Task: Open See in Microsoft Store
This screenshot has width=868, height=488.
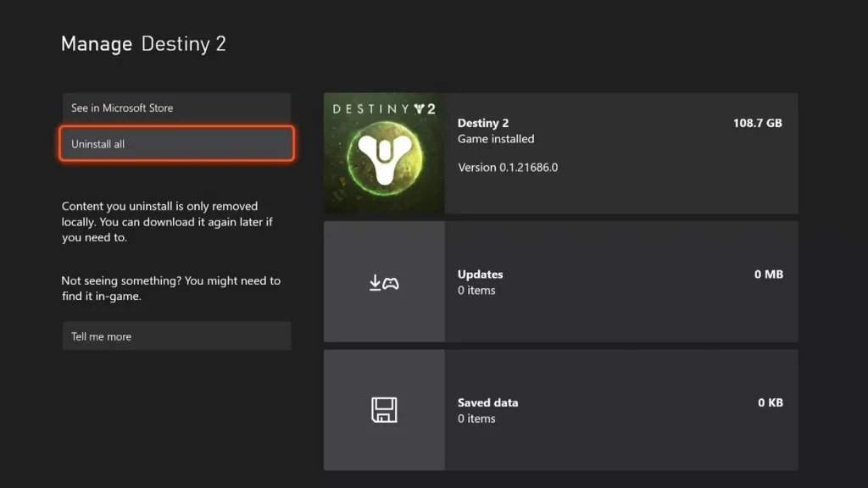Action: pyautogui.click(x=175, y=108)
